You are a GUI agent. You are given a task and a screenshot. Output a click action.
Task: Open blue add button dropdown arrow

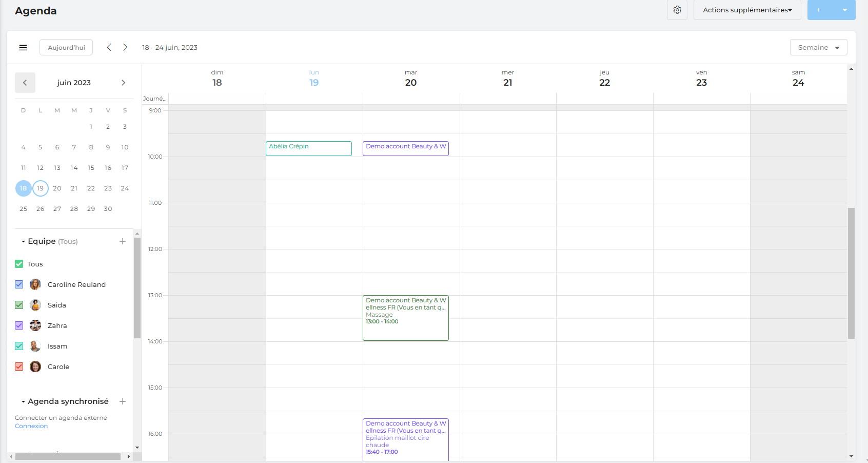point(845,10)
